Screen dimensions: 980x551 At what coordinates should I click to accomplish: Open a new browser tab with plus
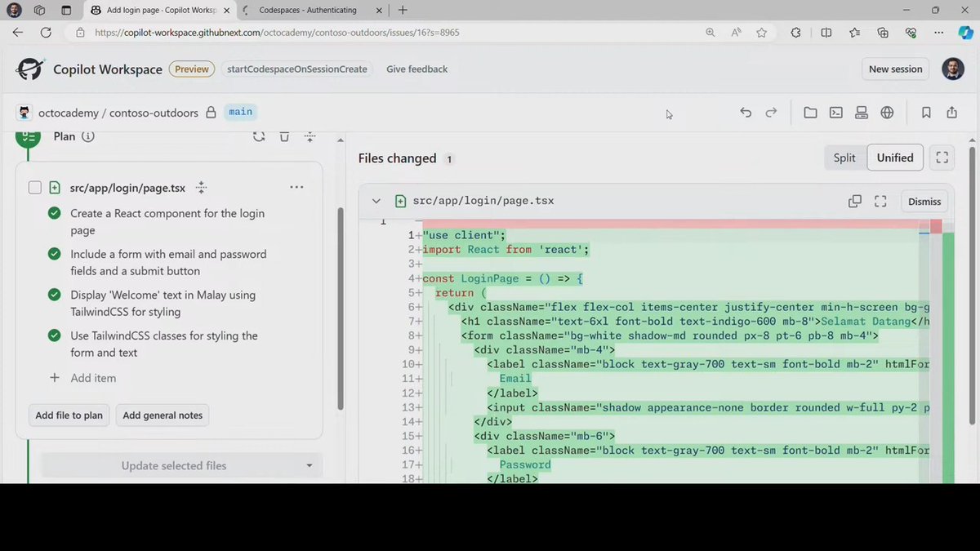pos(403,10)
